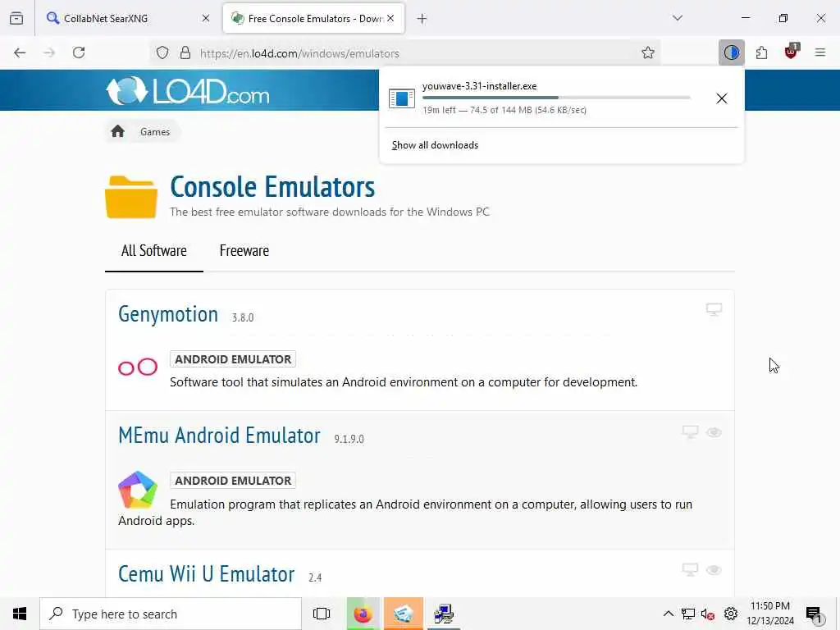Click the MEmu desktop monitor icon
Screen dimensions: 840x630
click(690, 431)
